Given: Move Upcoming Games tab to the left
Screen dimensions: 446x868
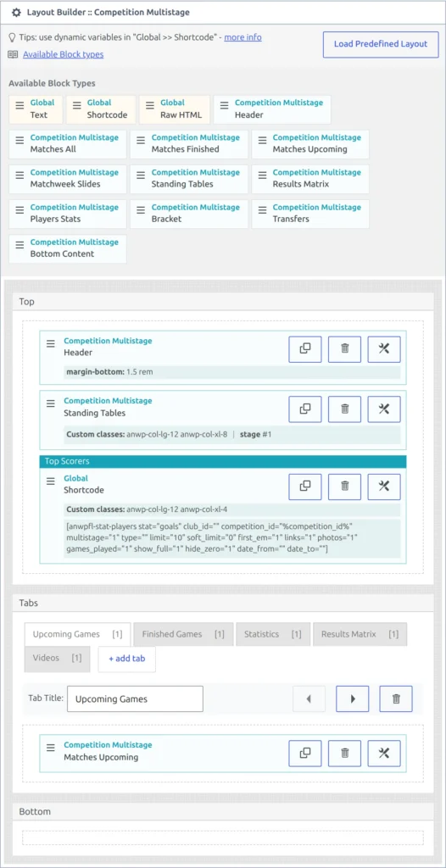Looking at the screenshot, I should click(x=309, y=698).
